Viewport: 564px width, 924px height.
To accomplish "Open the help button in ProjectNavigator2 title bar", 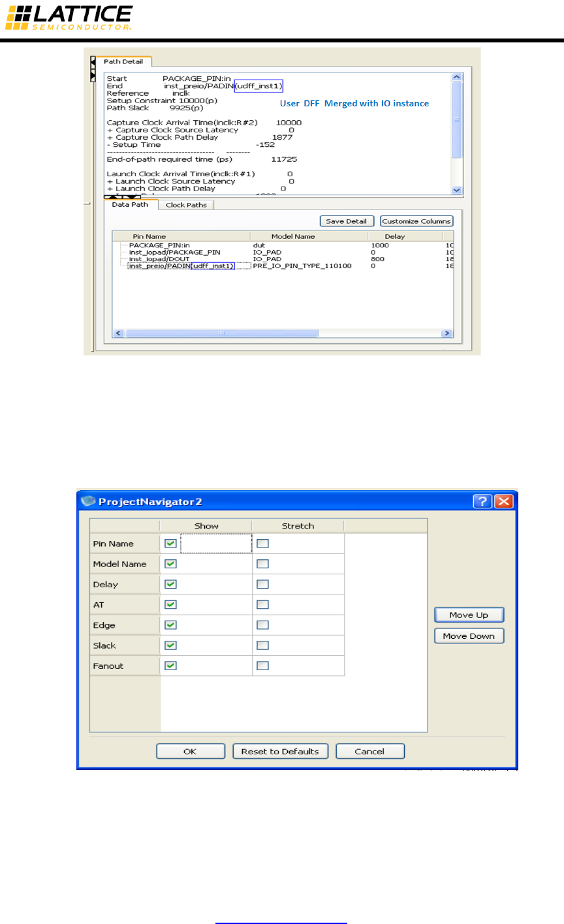I will click(483, 501).
